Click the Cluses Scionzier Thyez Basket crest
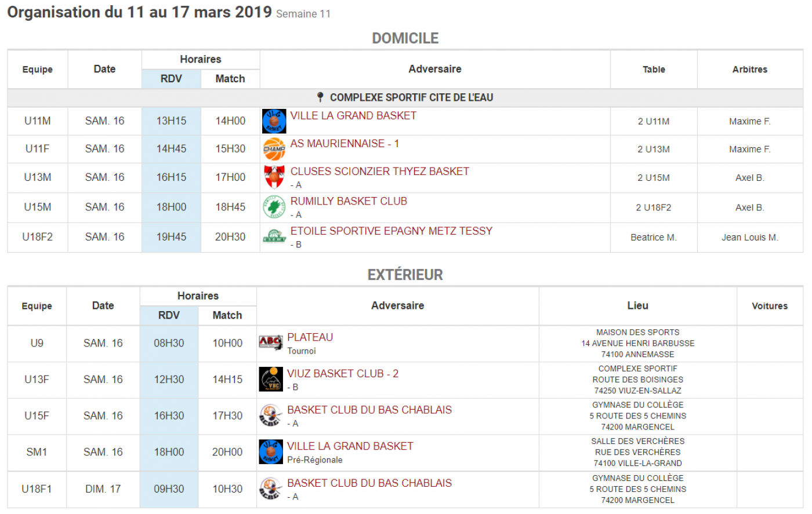 274,177
